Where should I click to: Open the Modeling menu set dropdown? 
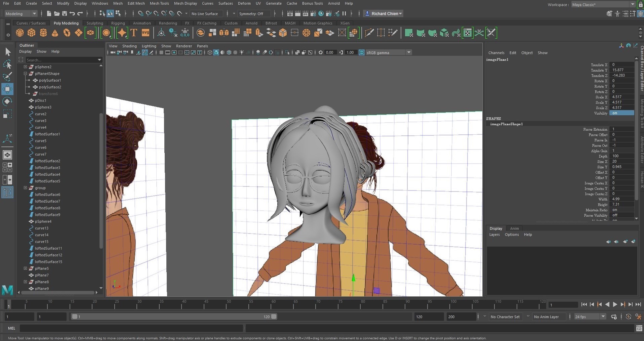21,14
